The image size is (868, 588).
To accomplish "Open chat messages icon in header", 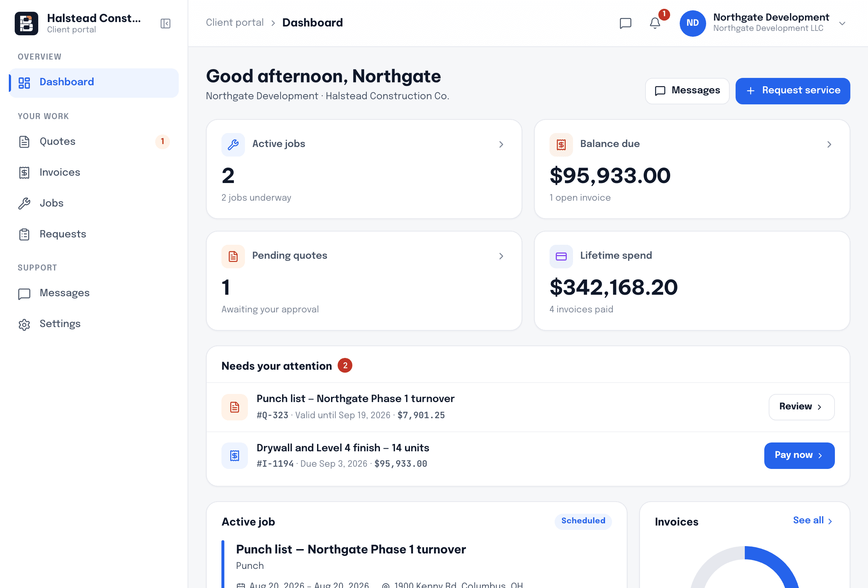I will point(625,23).
